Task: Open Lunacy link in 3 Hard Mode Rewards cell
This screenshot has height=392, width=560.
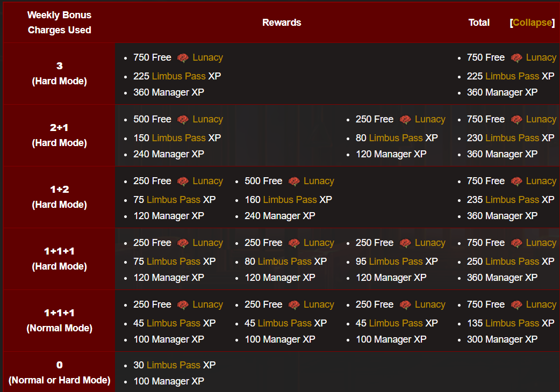Action: coord(207,57)
